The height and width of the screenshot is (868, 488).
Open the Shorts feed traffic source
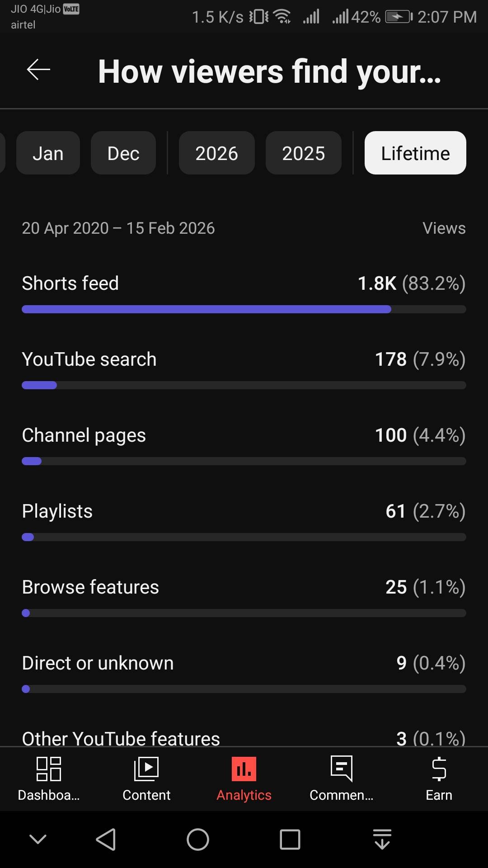coord(70,283)
